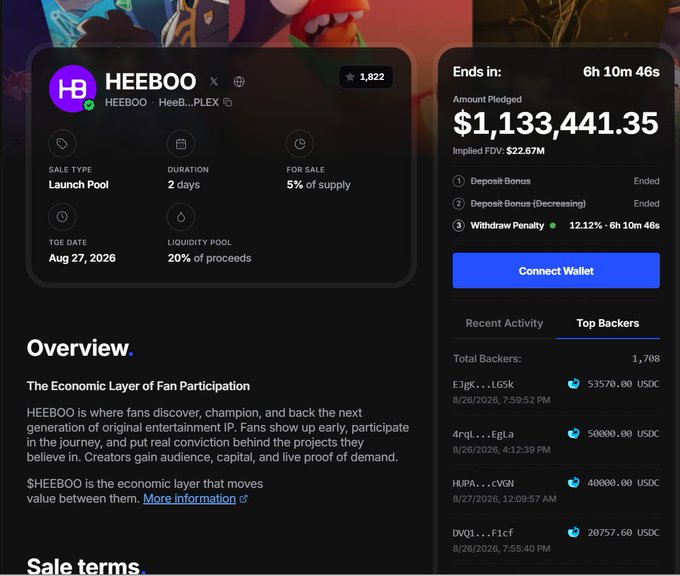
Task: Select backer address HUPA...cVGN
Action: [483, 484]
